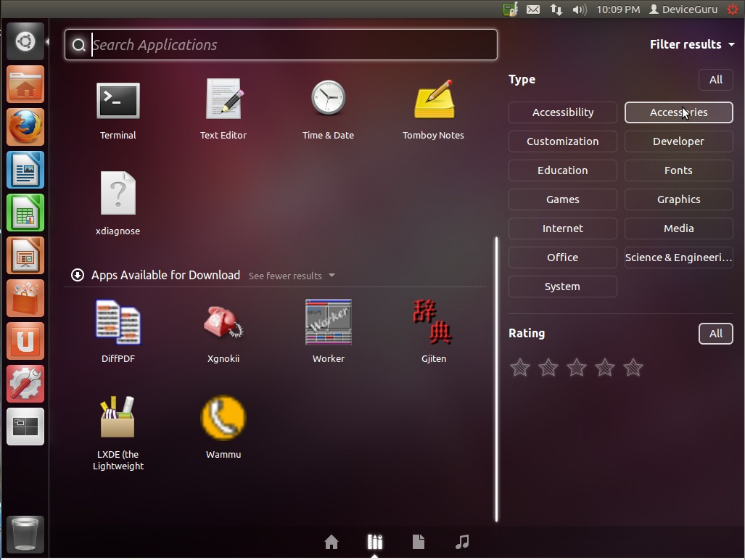Open LibreOffice Calc from launcher
This screenshot has width=745, height=560.
click(25, 213)
